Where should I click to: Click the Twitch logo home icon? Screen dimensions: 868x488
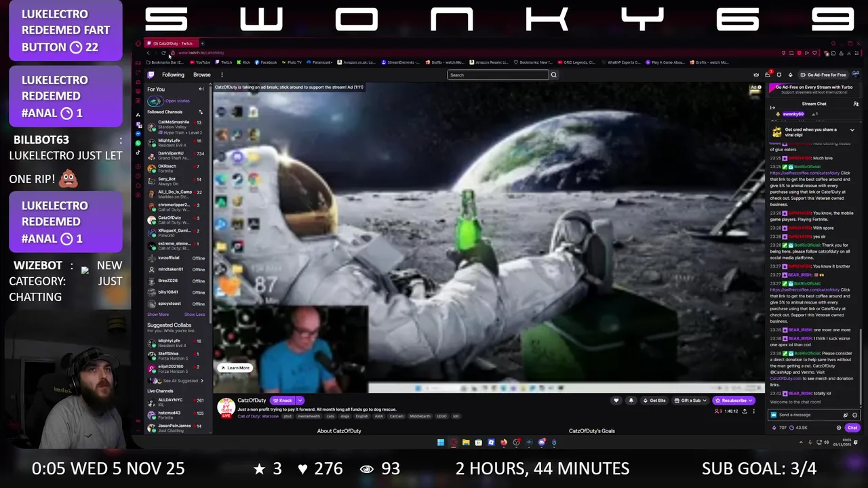[151, 75]
